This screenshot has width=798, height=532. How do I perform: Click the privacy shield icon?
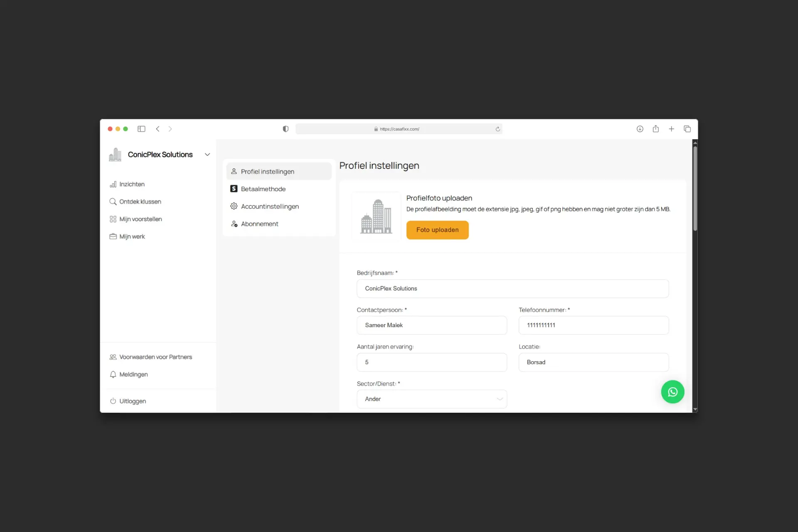(286, 129)
